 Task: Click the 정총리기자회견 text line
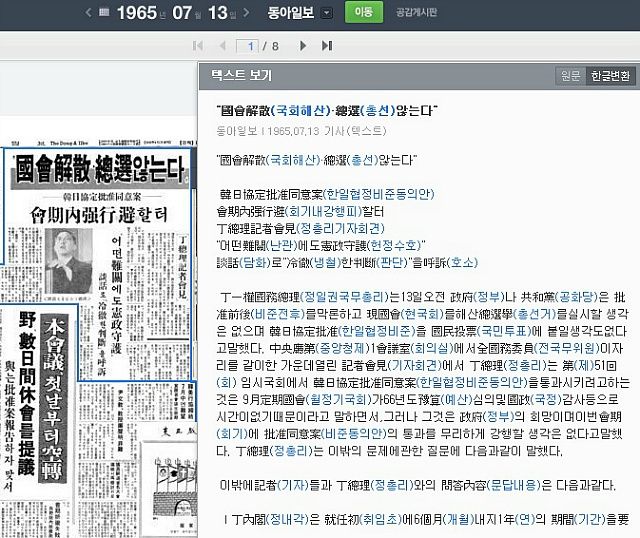[x=301, y=228]
